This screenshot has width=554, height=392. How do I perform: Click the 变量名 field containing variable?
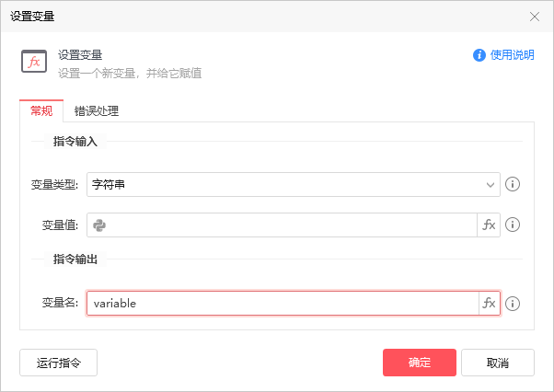coord(281,304)
